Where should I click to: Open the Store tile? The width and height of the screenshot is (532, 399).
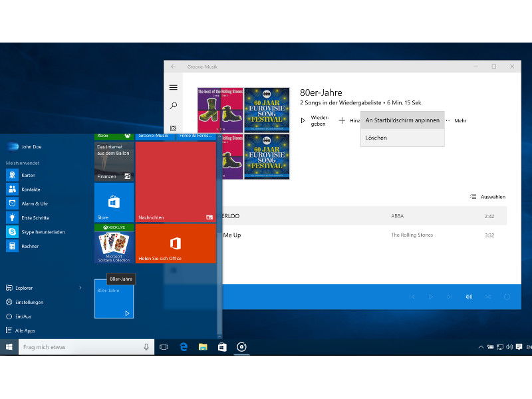[x=114, y=202]
